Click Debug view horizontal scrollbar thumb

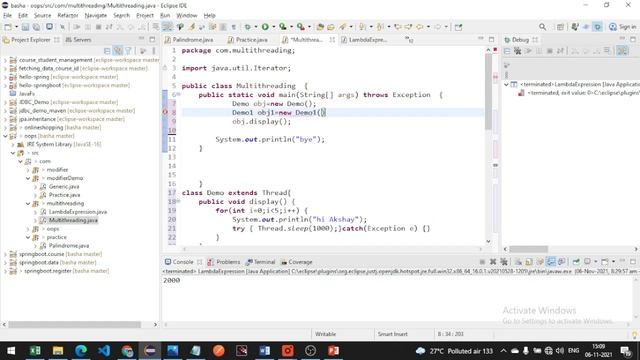(528, 249)
